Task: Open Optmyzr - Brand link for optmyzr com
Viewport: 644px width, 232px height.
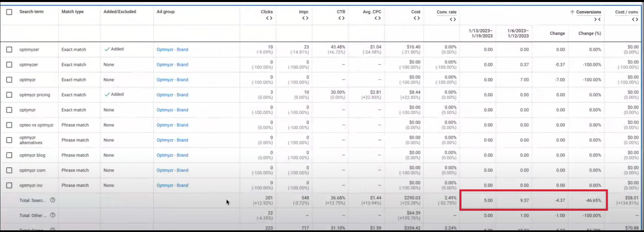Action: pyautogui.click(x=172, y=170)
